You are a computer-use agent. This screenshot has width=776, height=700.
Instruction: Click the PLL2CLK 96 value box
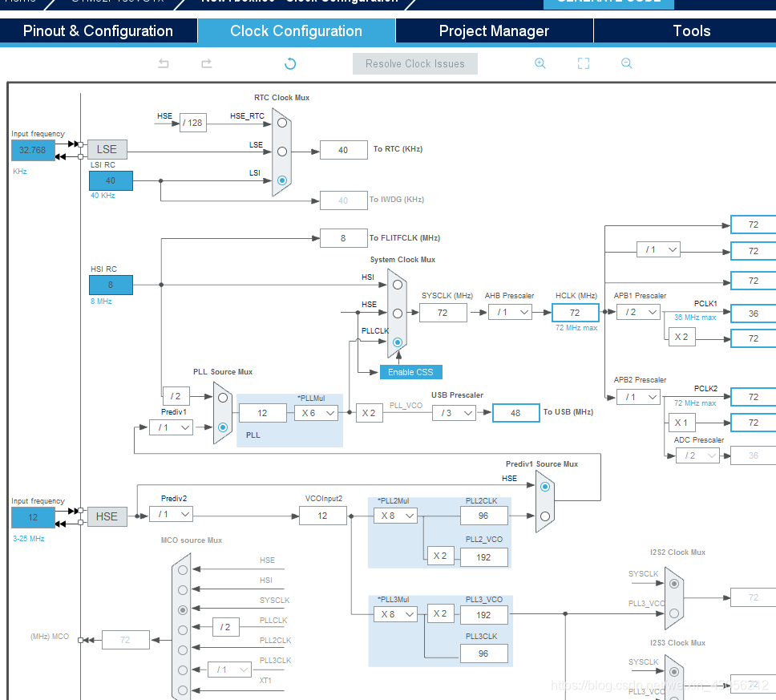click(484, 516)
